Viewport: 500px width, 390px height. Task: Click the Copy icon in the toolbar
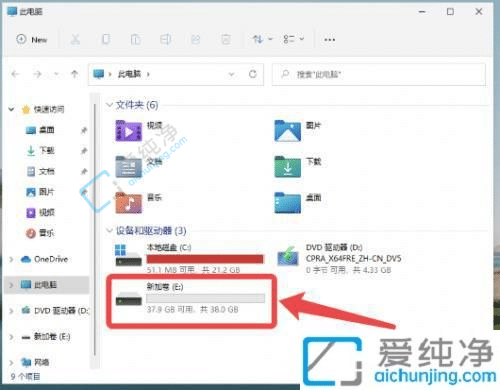(x=106, y=40)
